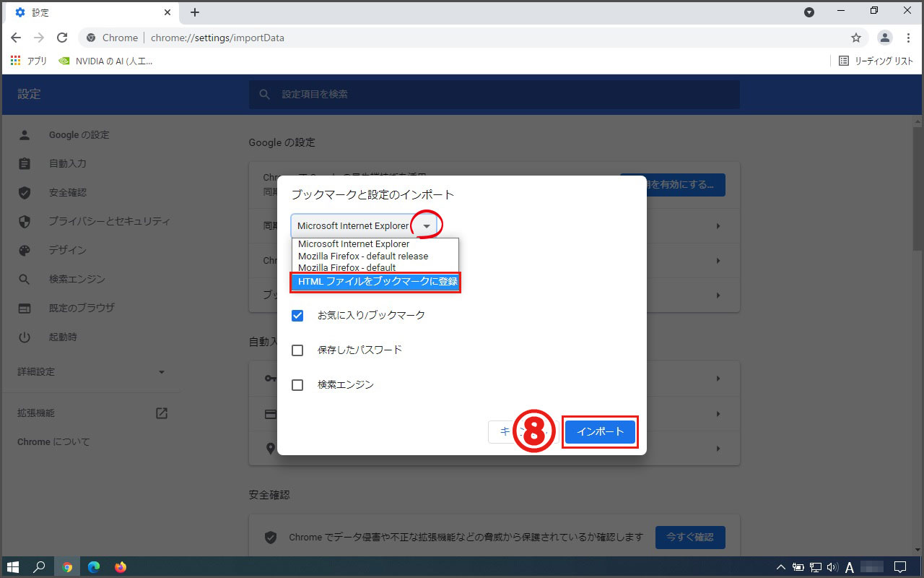The height and width of the screenshot is (578, 924).
Task: Click the address bar URL
Action: point(217,38)
